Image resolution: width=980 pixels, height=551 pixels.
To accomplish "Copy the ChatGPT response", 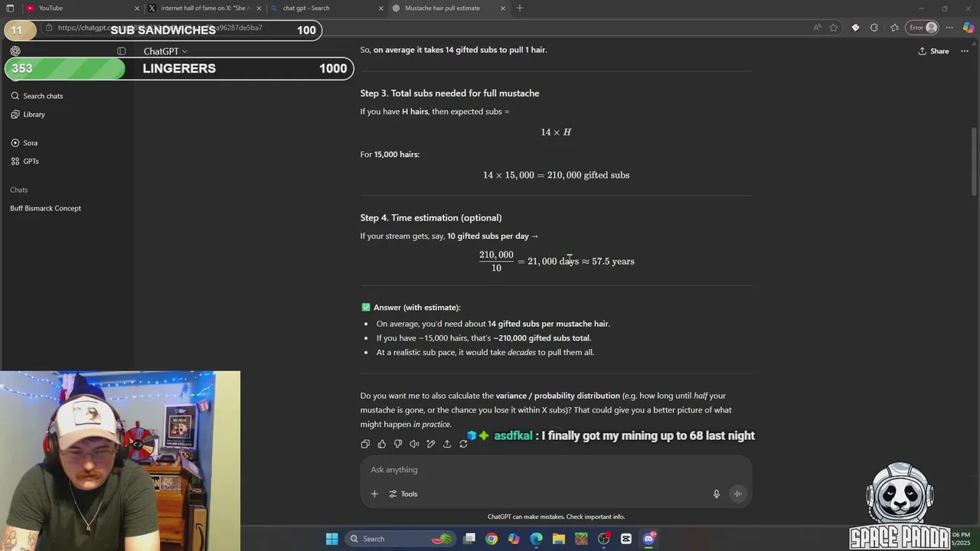I will tap(365, 444).
